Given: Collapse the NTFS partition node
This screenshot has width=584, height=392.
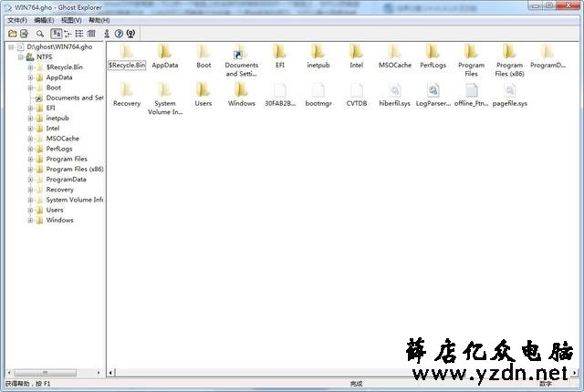Looking at the screenshot, I should pyautogui.click(x=21, y=57).
